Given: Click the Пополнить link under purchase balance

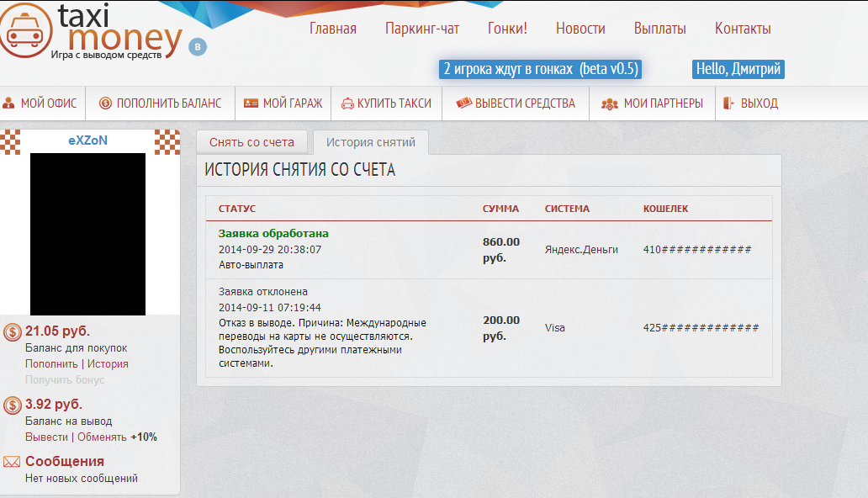Looking at the screenshot, I should pos(51,364).
